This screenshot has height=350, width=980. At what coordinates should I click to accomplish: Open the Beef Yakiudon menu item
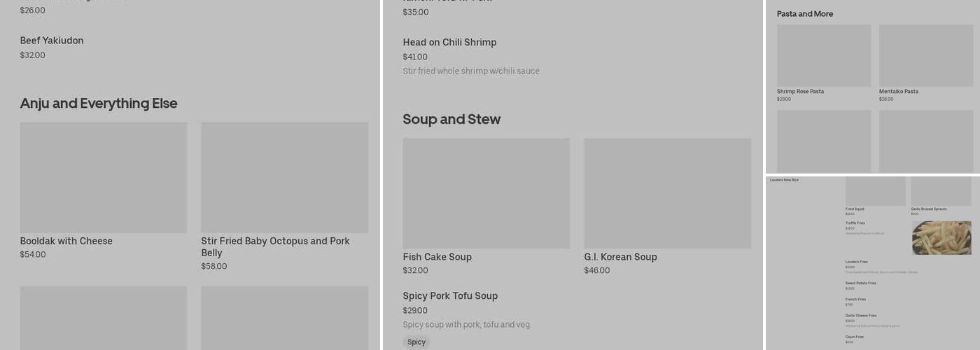point(52,41)
